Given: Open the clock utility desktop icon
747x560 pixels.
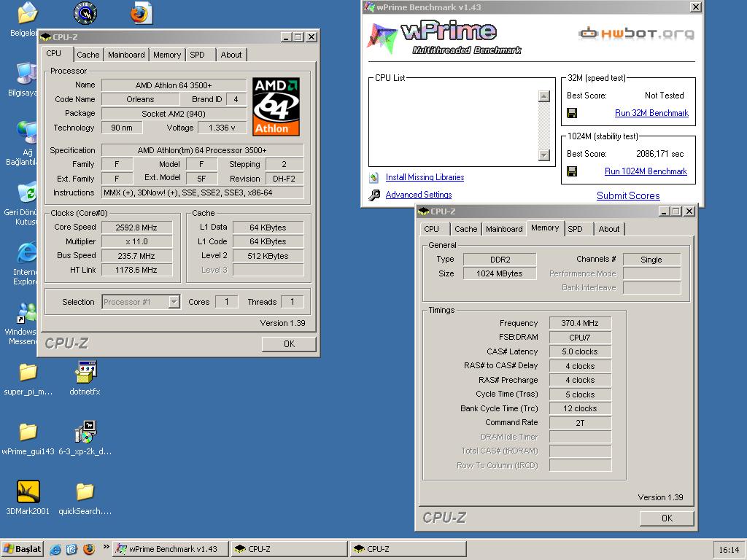Looking at the screenshot, I should pyautogui.click(x=85, y=13).
